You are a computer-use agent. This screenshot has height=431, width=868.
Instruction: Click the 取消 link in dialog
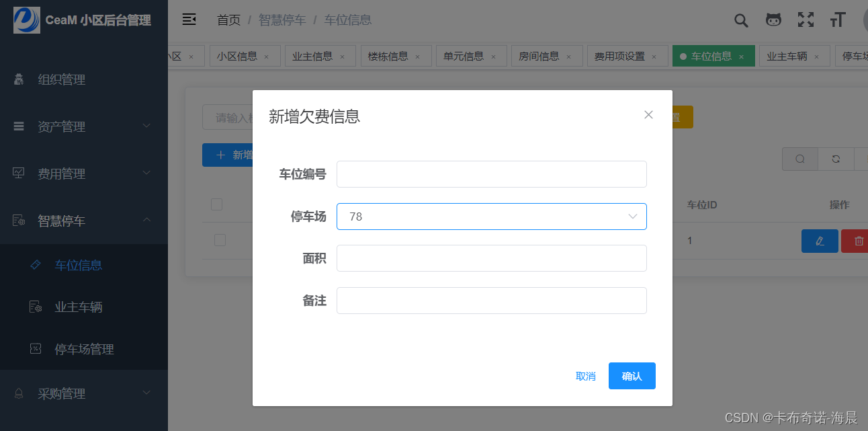(586, 376)
